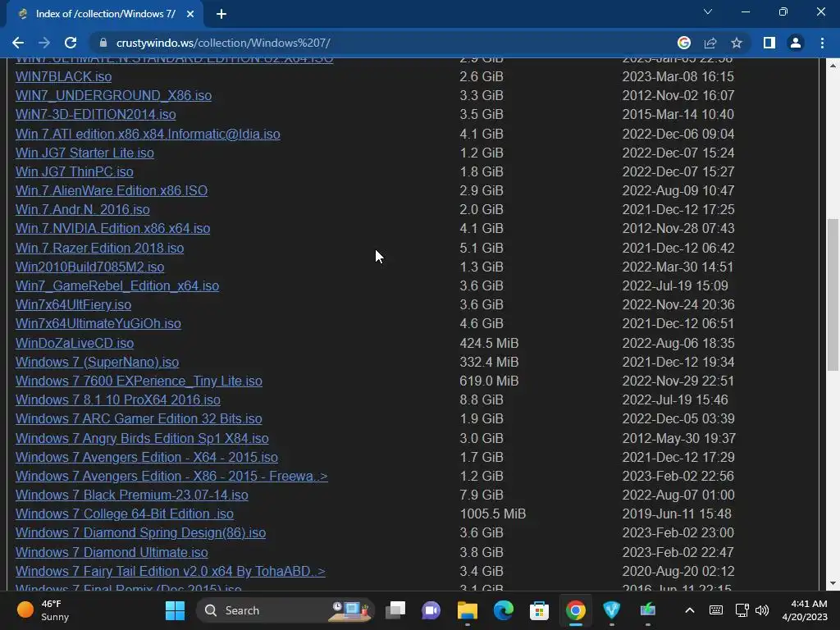Download WiN7-3D-EDITION2014.iso
Screen dimensions: 840x630
click(x=95, y=114)
